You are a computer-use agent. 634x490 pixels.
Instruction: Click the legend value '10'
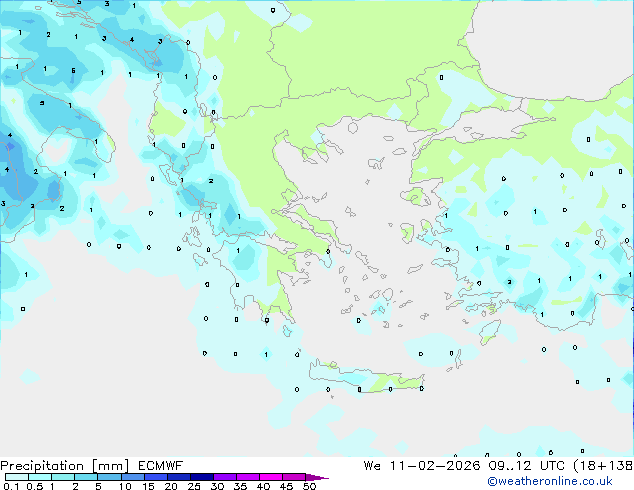pos(125,486)
